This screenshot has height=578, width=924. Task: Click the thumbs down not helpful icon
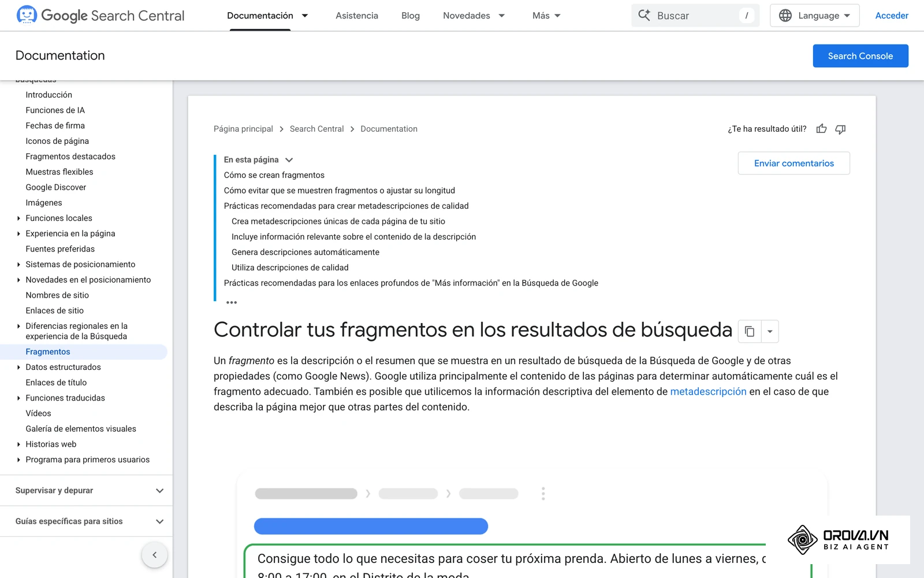(840, 129)
